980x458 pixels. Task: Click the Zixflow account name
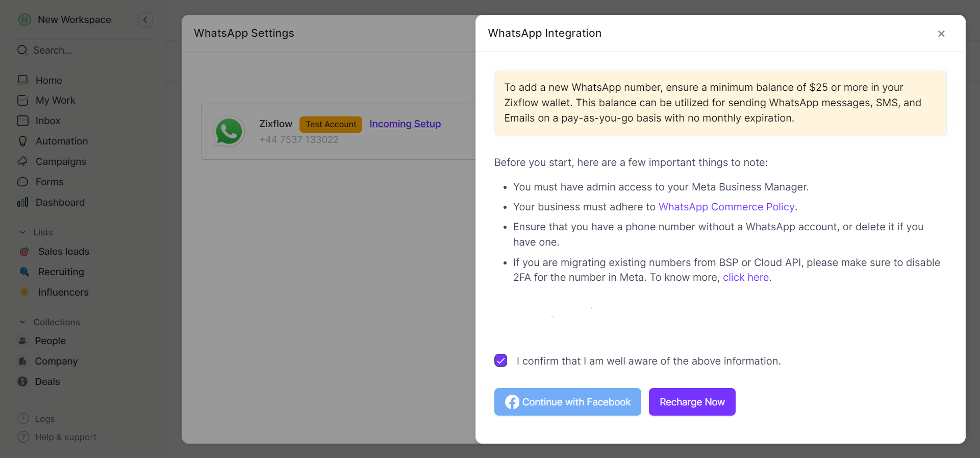tap(276, 124)
